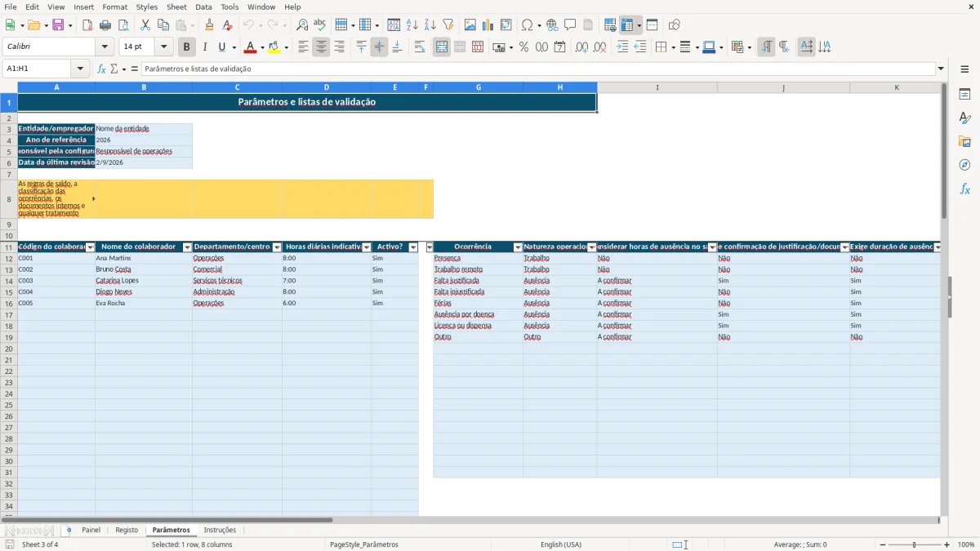Toggle the Print Preview icon

click(x=123, y=25)
